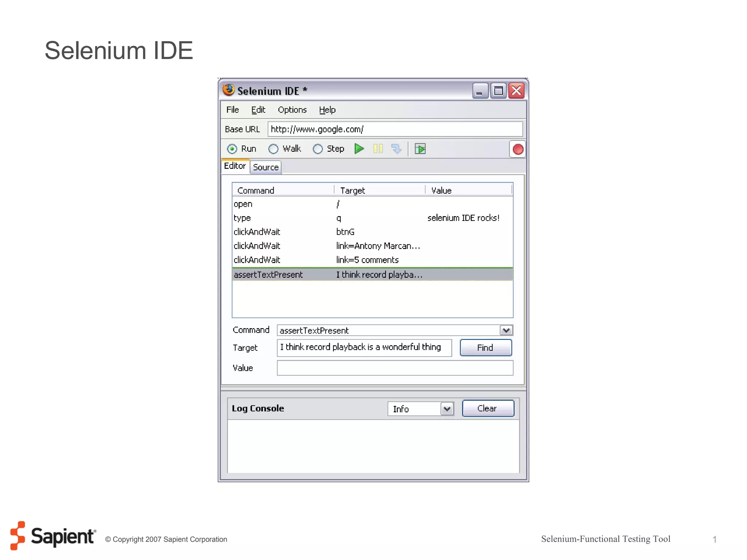
Task: Select the Walk radio button
Action: point(273,149)
